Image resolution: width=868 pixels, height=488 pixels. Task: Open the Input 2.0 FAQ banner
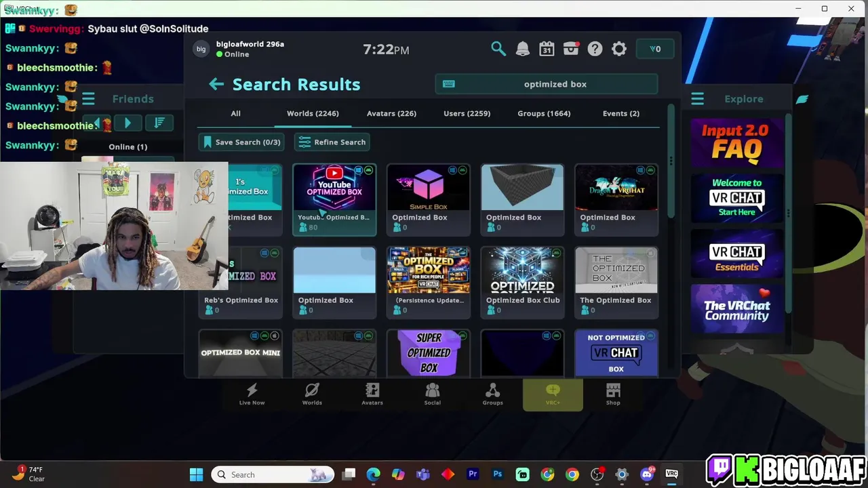point(737,142)
